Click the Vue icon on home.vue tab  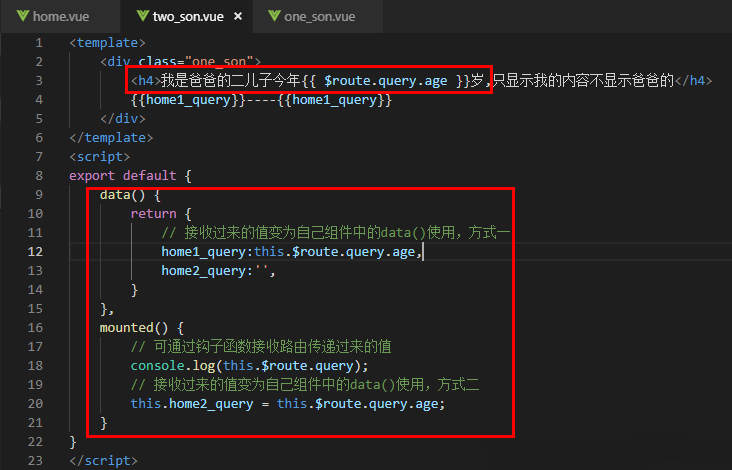23,16
